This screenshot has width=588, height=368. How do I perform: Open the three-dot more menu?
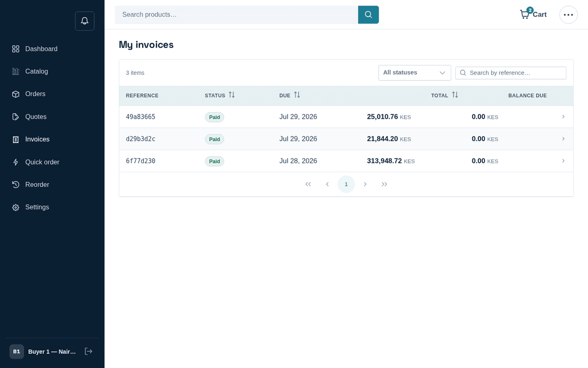pos(568,15)
